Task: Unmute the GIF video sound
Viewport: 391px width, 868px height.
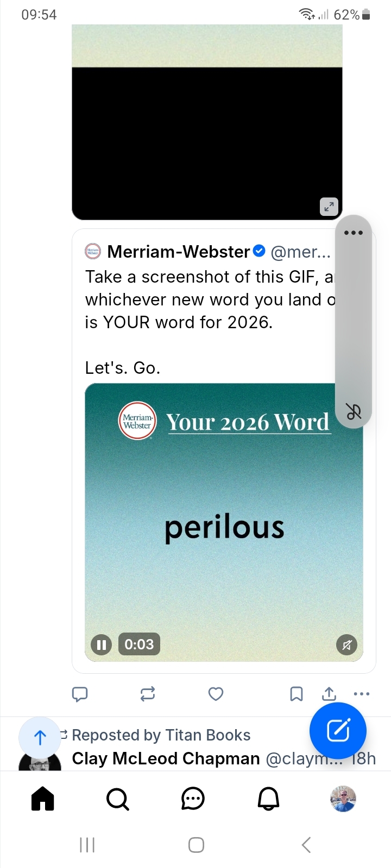Action: [x=347, y=644]
